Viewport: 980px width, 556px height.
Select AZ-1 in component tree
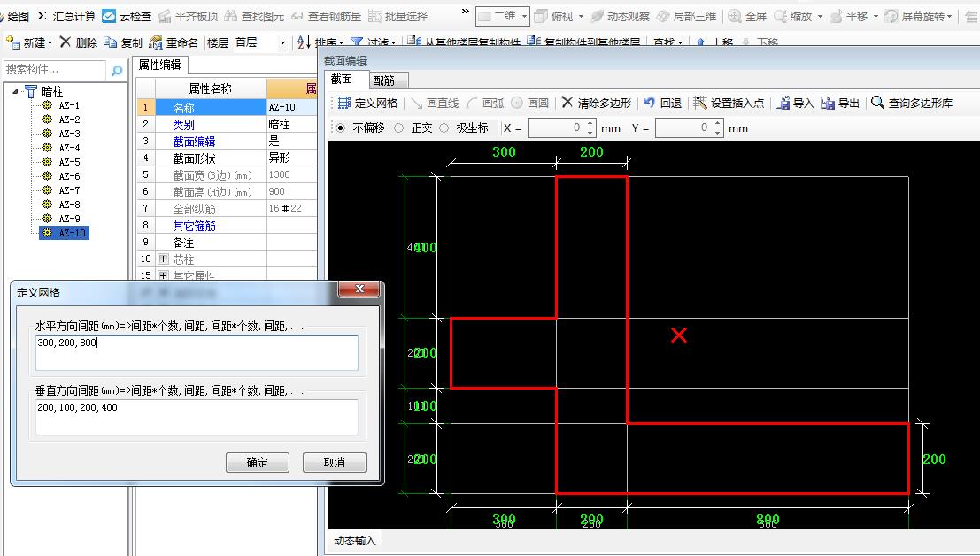click(x=69, y=105)
